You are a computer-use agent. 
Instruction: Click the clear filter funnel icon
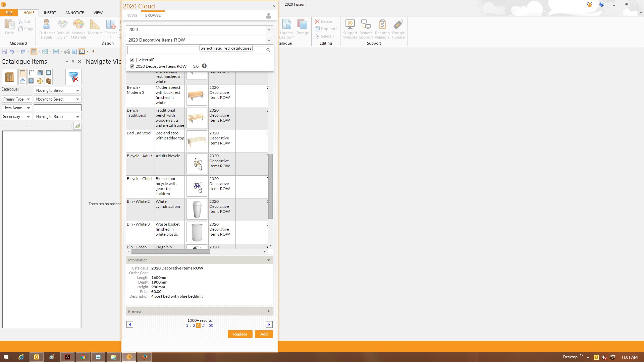pyautogui.click(x=73, y=77)
